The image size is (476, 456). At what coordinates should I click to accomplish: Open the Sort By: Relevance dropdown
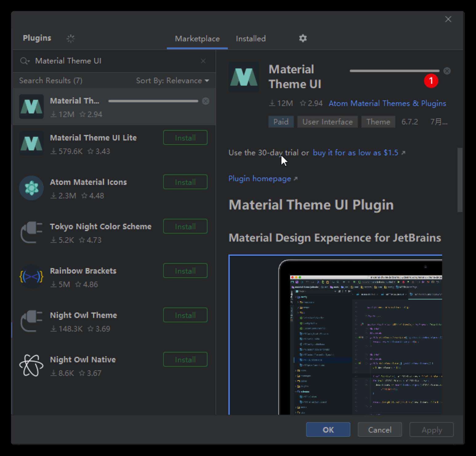pos(172,80)
